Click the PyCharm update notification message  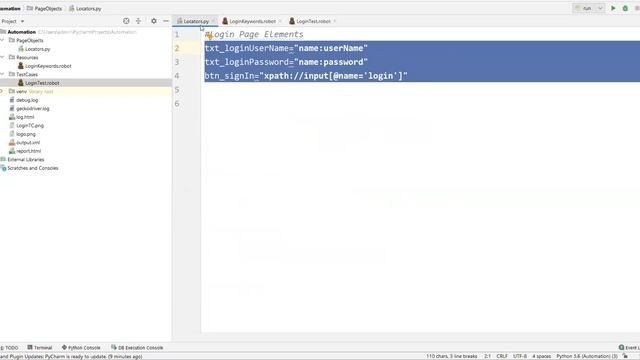pyautogui.click(x=71, y=356)
